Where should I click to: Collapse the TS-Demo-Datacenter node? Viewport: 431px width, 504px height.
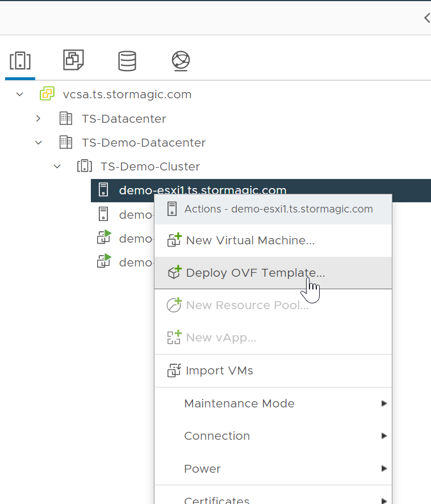(39, 143)
